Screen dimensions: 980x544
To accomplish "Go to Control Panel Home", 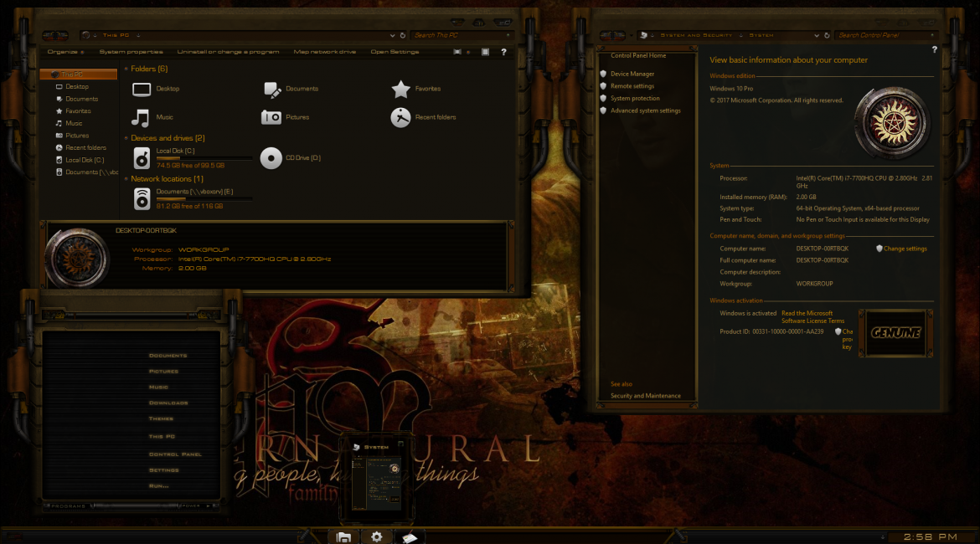I will point(637,55).
